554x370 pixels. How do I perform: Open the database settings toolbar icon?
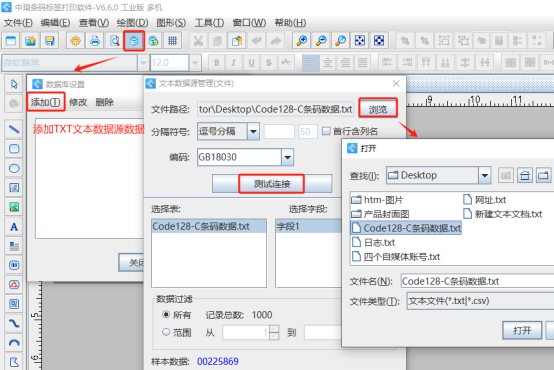click(134, 41)
